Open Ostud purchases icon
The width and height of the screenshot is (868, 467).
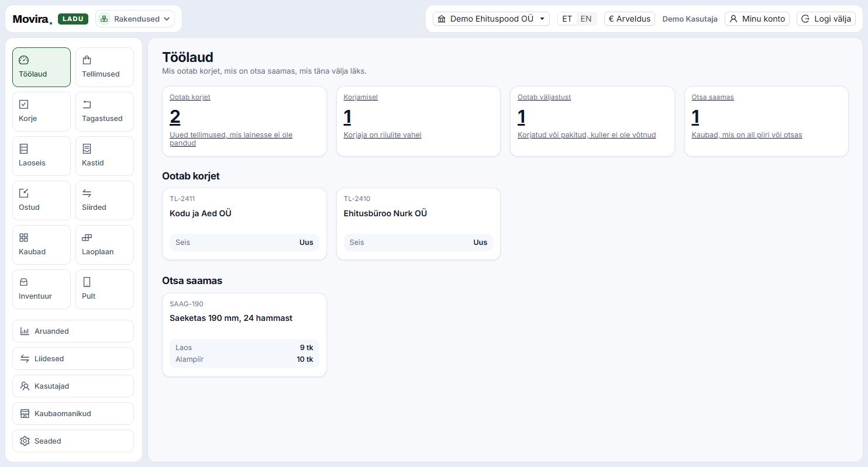coord(24,193)
